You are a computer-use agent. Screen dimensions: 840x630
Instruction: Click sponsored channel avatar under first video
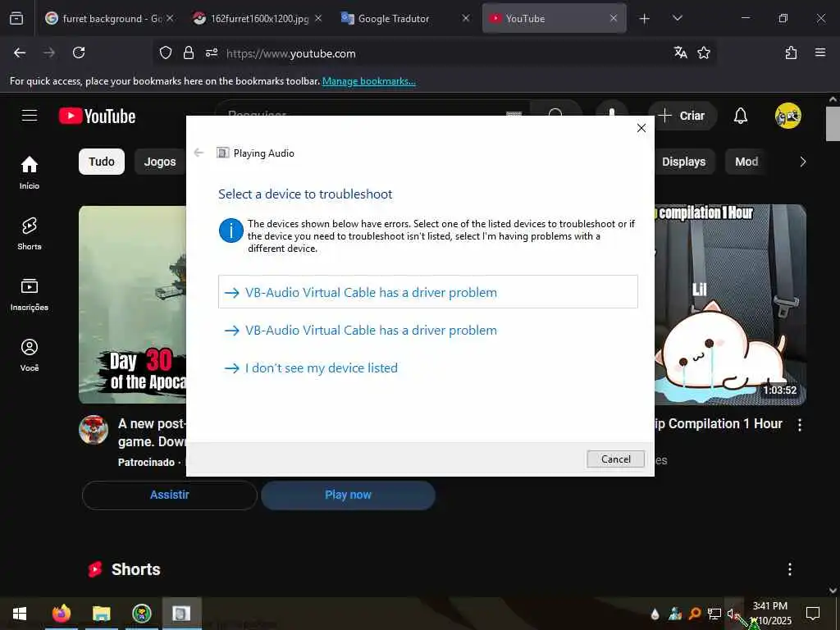click(x=94, y=430)
